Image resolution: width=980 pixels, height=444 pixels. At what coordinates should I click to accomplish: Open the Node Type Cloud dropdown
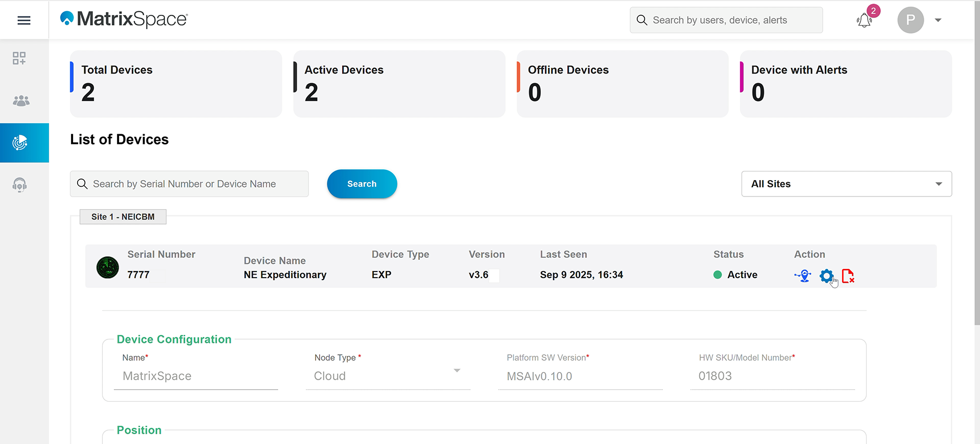[x=388, y=377]
